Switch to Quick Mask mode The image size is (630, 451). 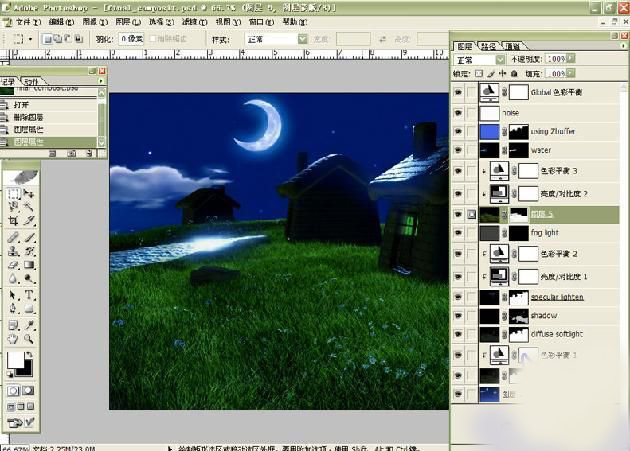(x=28, y=390)
